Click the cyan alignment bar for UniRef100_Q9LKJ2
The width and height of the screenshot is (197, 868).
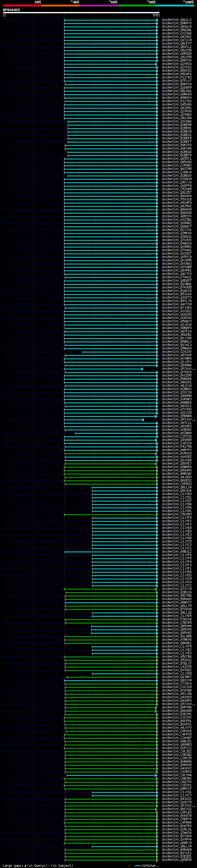pyautogui.click(x=111, y=20)
